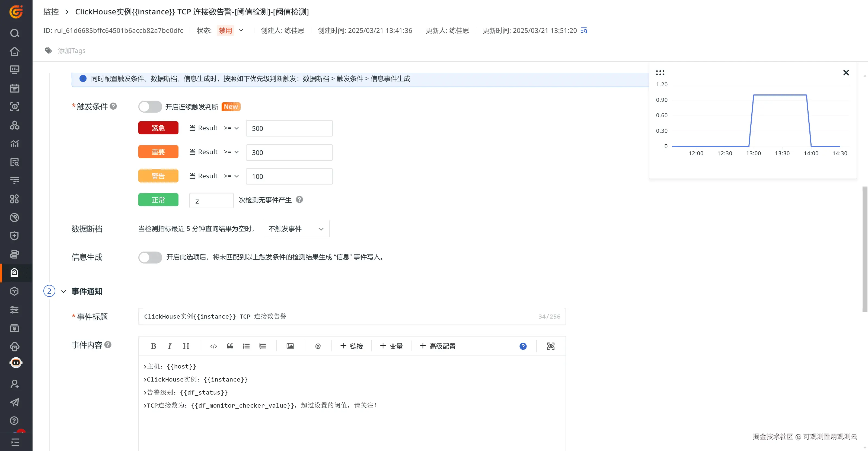Insert code block in the editor
Viewport: 868px width, 451px height.
tap(214, 346)
